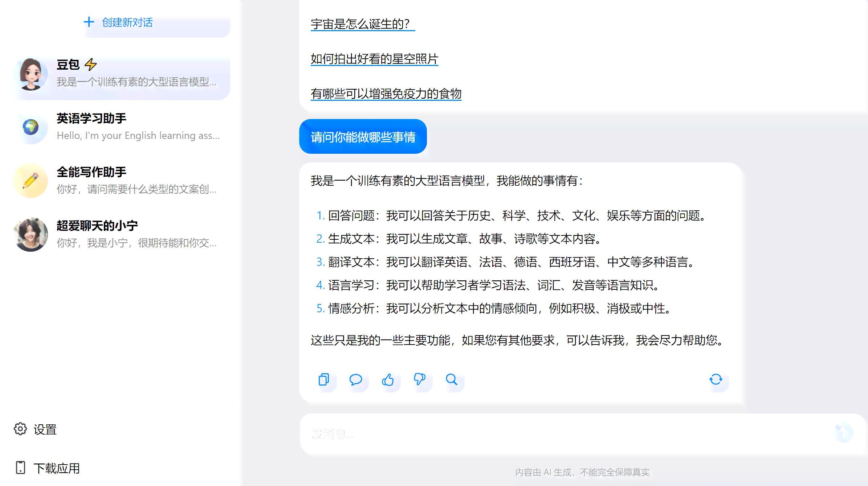Screen dimensions: 868x486
Task: Click the copy reply icon
Action: 323,380
